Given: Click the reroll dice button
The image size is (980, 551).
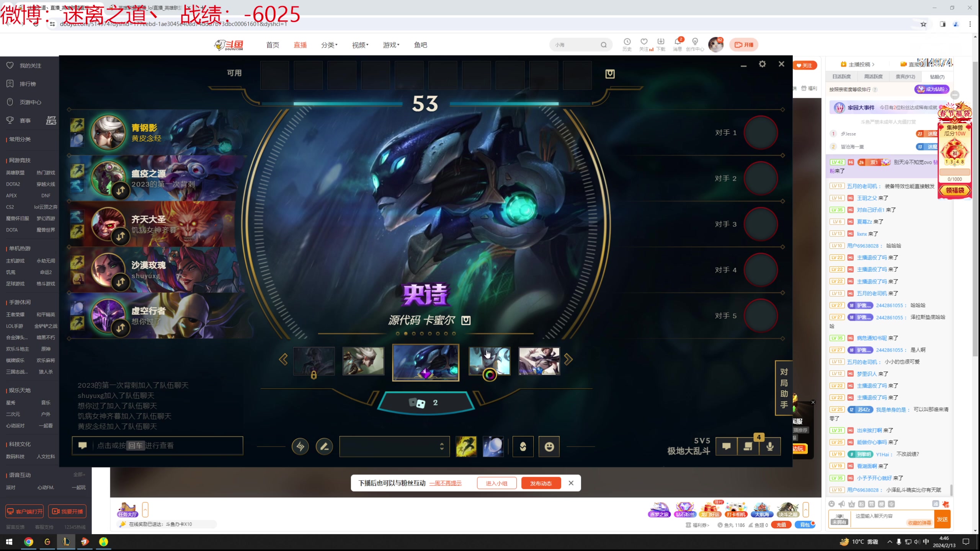Looking at the screenshot, I should pyautogui.click(x=425, y=403).
